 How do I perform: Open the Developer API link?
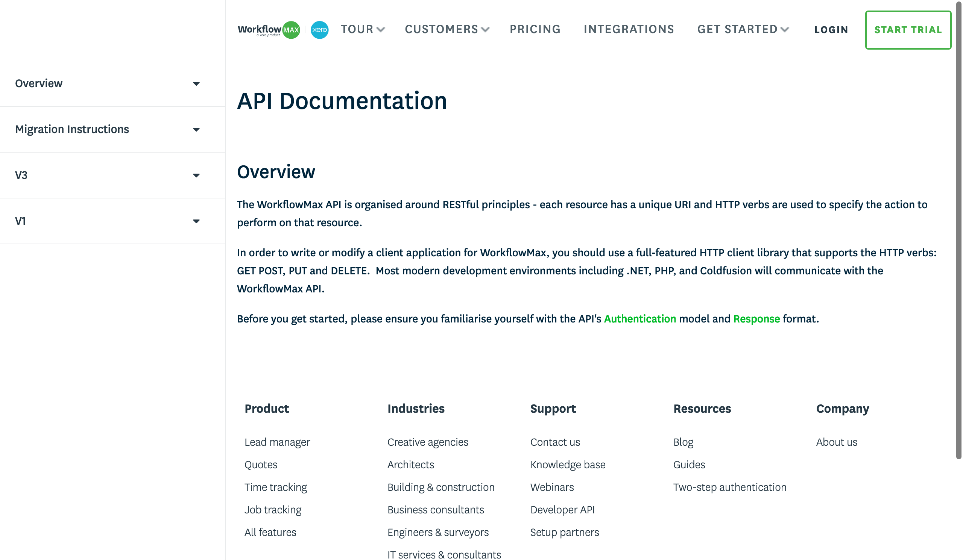coord(562,510)
